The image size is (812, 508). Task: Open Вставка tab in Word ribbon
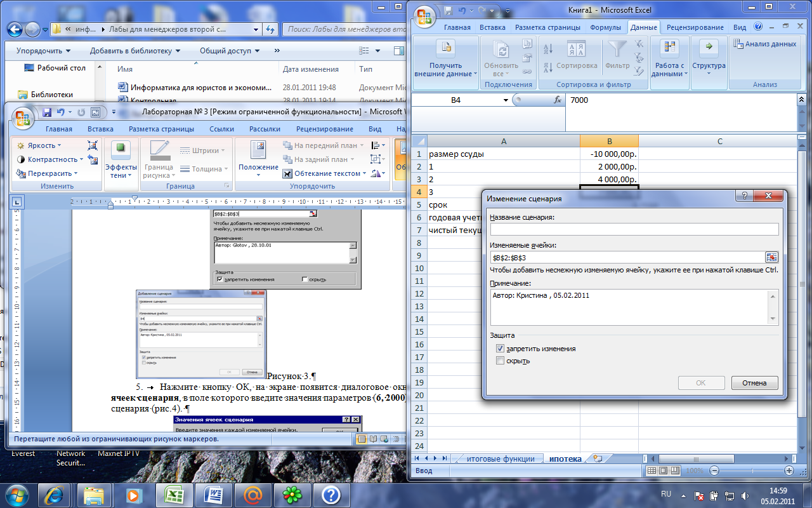click(x=101, y=129)
